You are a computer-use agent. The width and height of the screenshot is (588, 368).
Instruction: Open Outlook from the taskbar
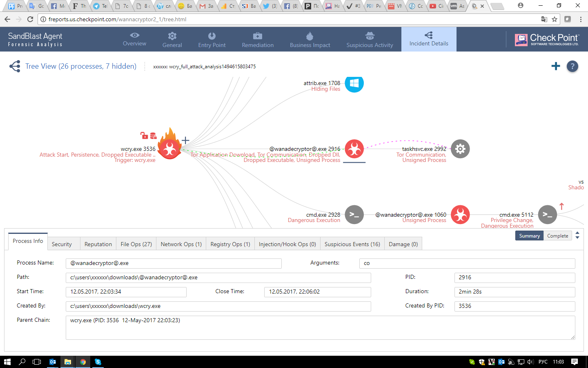53,362
